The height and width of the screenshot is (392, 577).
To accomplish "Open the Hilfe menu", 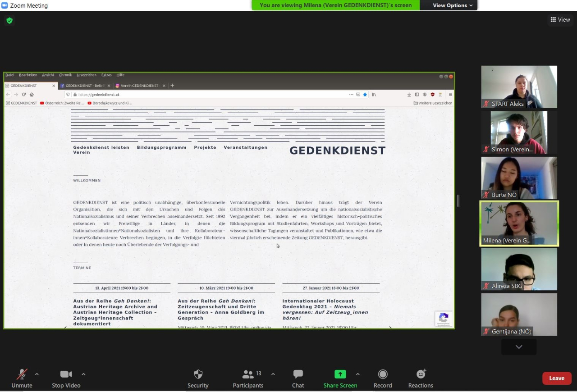I will click(x=120, y=75).
